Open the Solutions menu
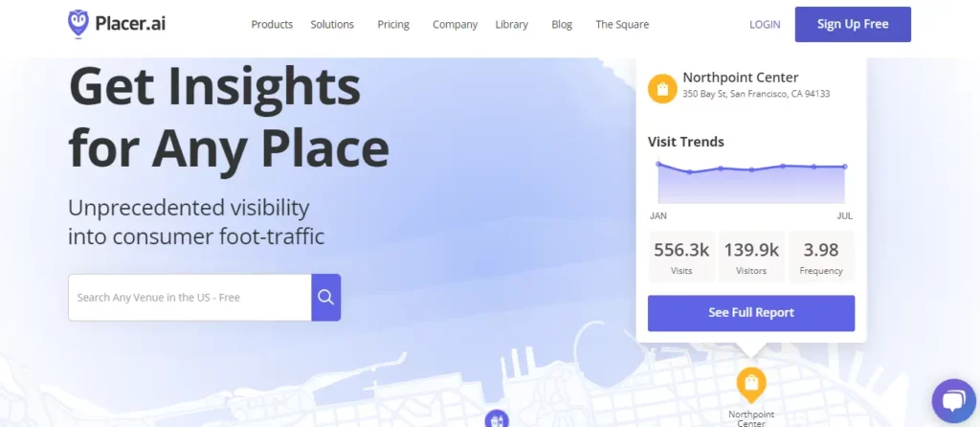 pyautogui.click(x=332, y=24)
